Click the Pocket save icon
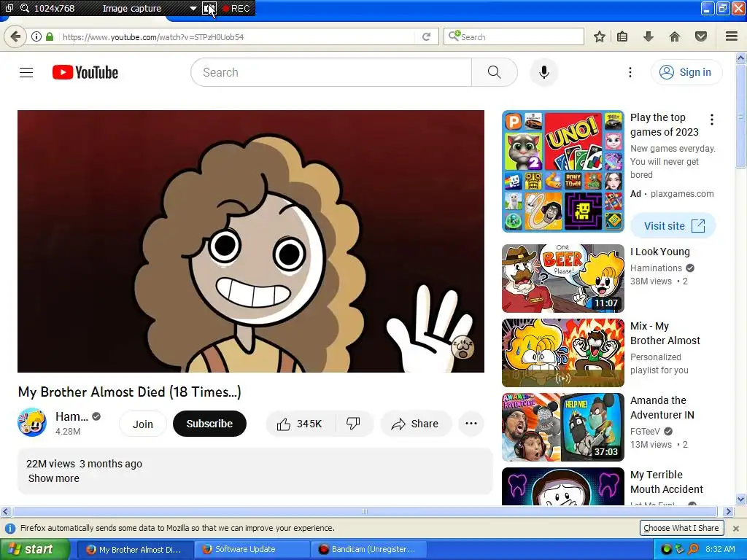The image size is (747, 560). 701,36
